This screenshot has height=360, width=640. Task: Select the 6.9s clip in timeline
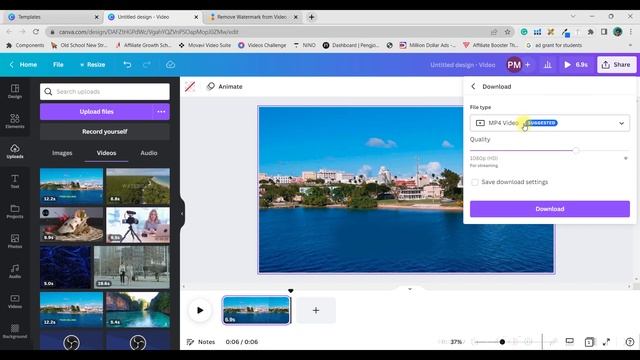(x=256, y=310)
